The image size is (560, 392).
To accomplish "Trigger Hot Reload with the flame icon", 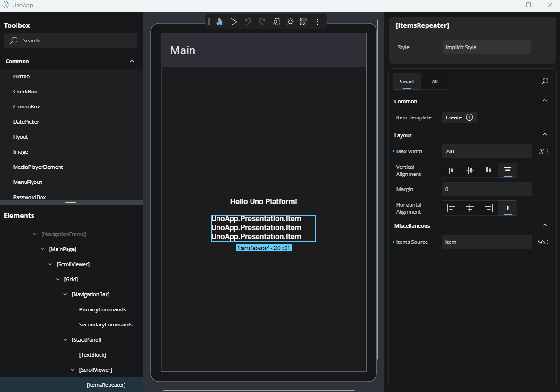I will [219, 21].
